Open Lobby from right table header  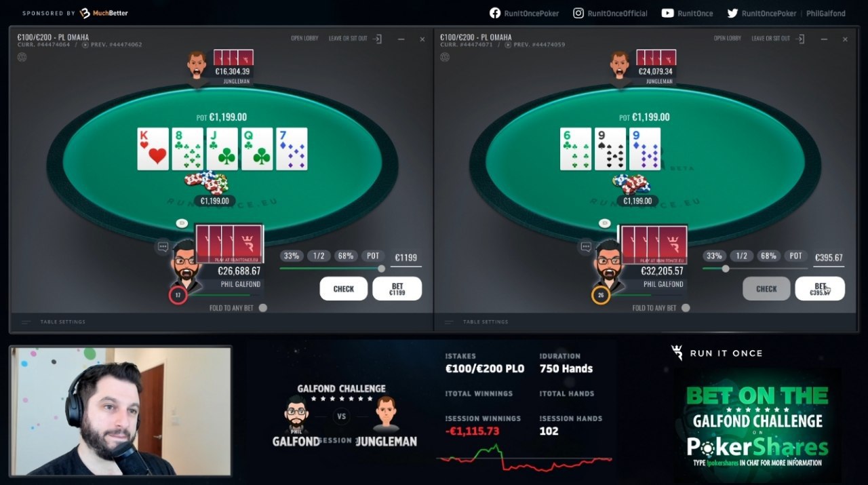point(728,39)
